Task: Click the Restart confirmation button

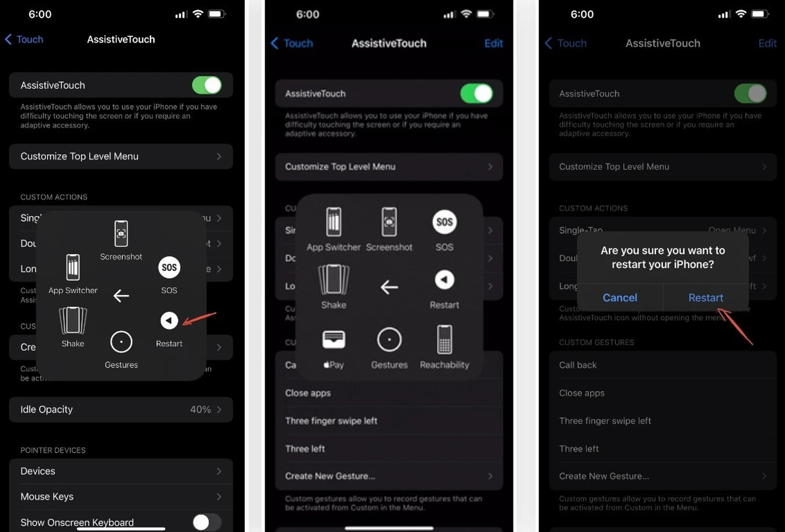Action: pyautogui.click(x=705, y=297)
